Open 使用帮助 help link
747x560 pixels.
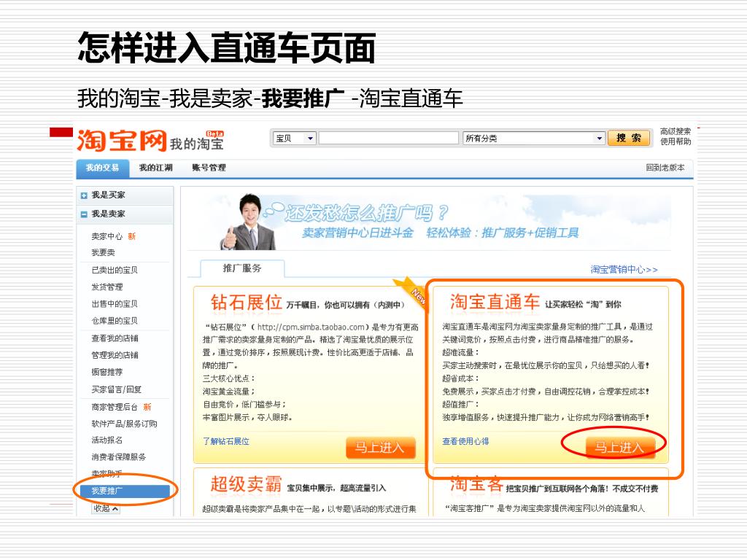676,141
